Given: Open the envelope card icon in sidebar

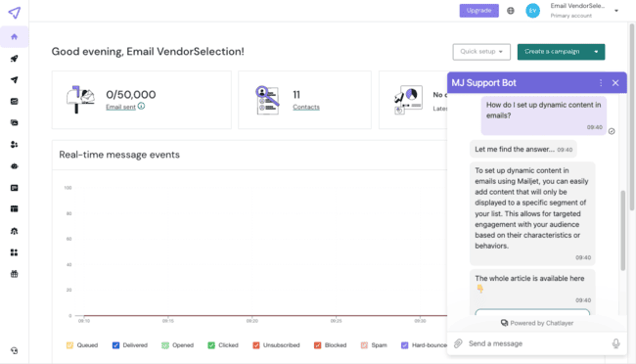Looking at the screenshot, I should (15, 102).
